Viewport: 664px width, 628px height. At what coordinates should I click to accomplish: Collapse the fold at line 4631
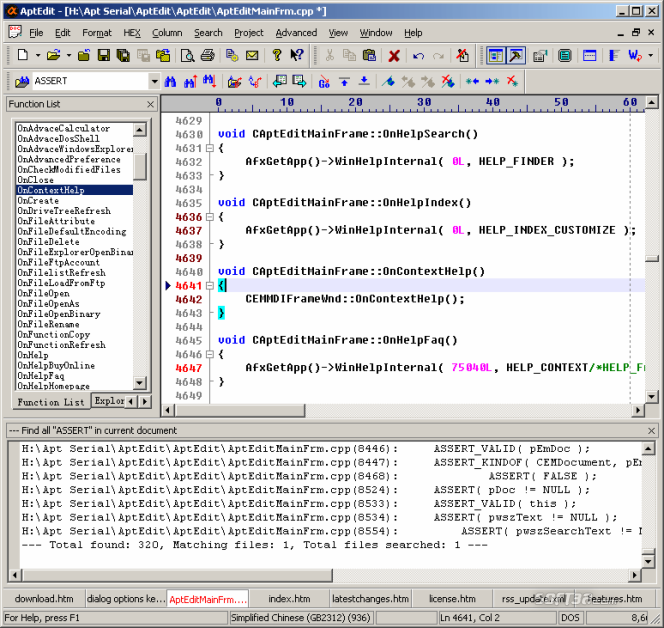coord(209,148)
